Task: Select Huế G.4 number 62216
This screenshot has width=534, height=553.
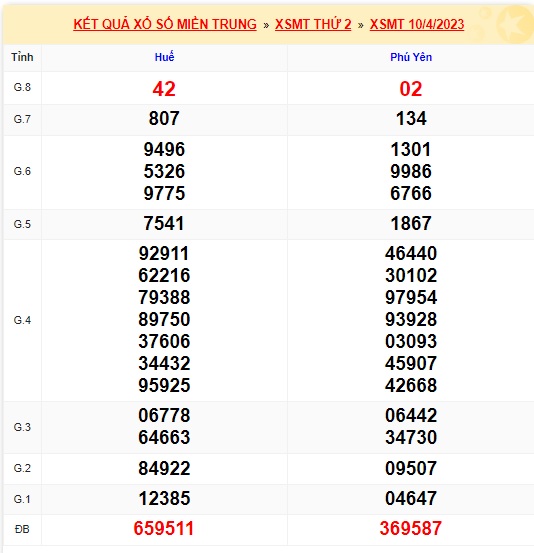Action: (164, 275)
